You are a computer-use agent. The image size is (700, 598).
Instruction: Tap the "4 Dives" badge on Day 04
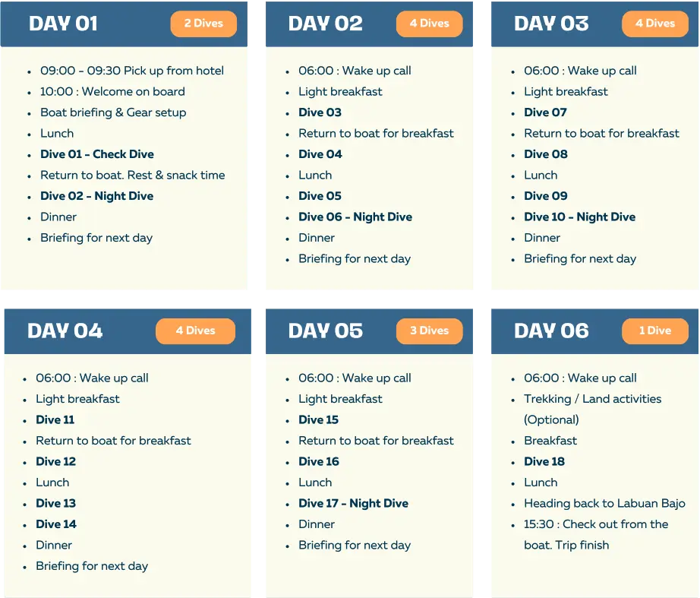(195, 331)
